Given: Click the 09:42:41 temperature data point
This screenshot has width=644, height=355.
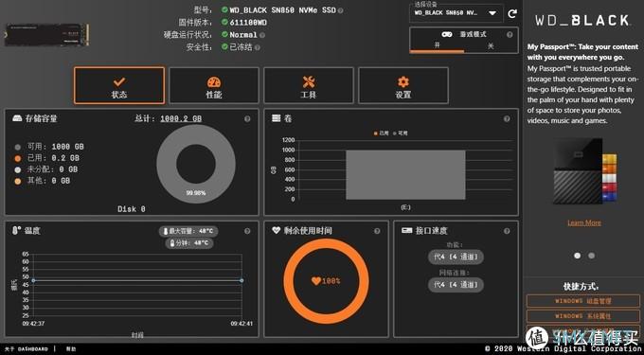Looking at the screenshot, I should click(241, 281).
